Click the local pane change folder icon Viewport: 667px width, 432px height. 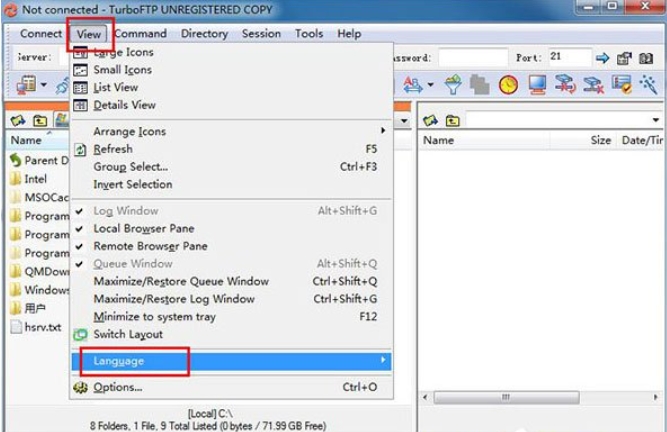[18, 121]
